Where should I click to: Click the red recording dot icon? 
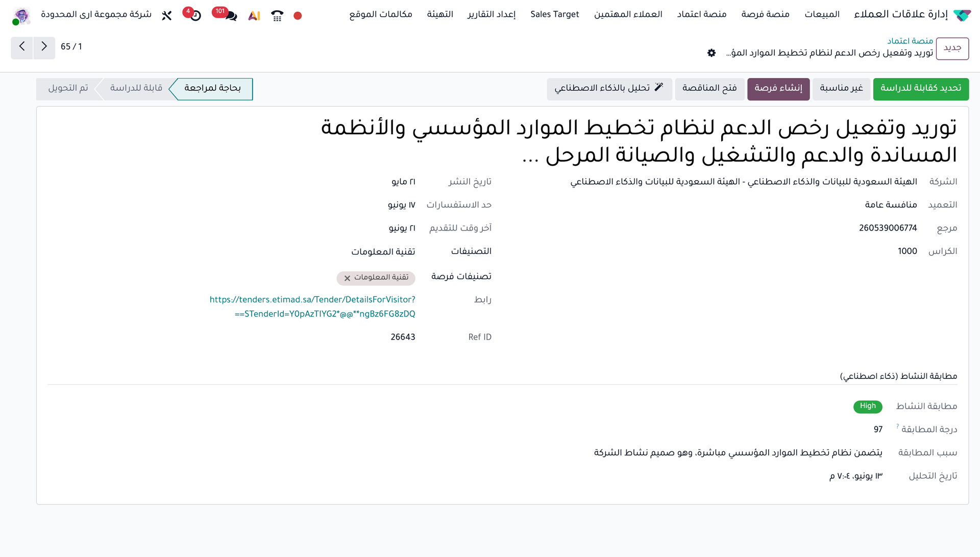[x=298, y=16]
